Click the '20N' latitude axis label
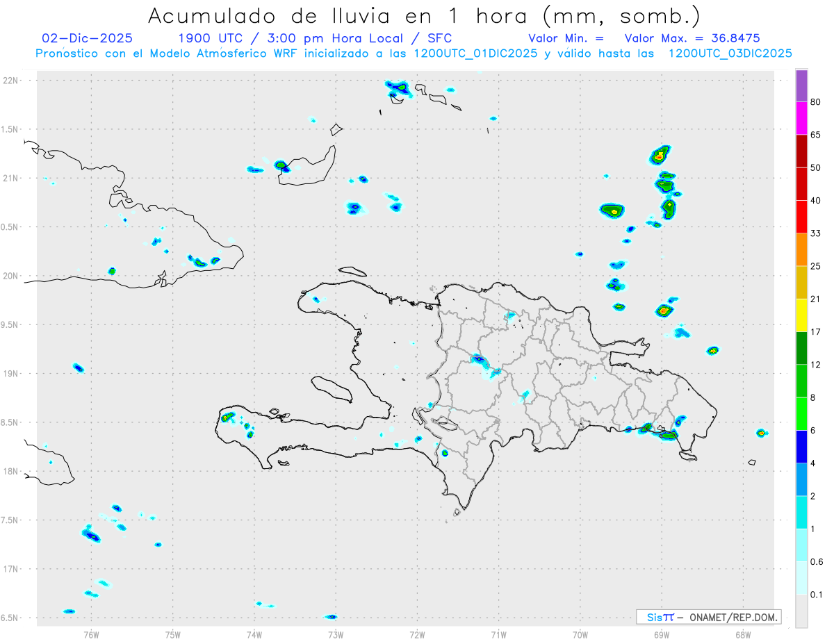This screenshot has width=834, height=644. pyautogui.click(x=11, y=276)
